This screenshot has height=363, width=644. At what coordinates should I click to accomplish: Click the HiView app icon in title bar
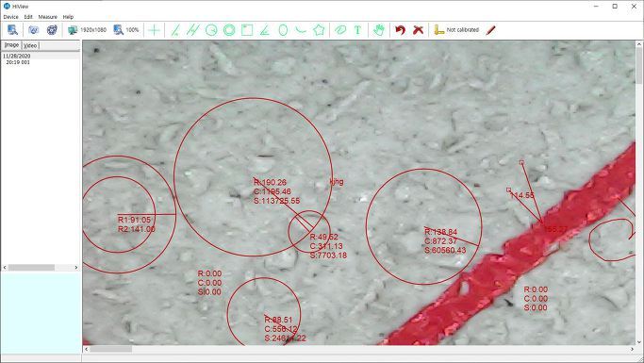7,7
